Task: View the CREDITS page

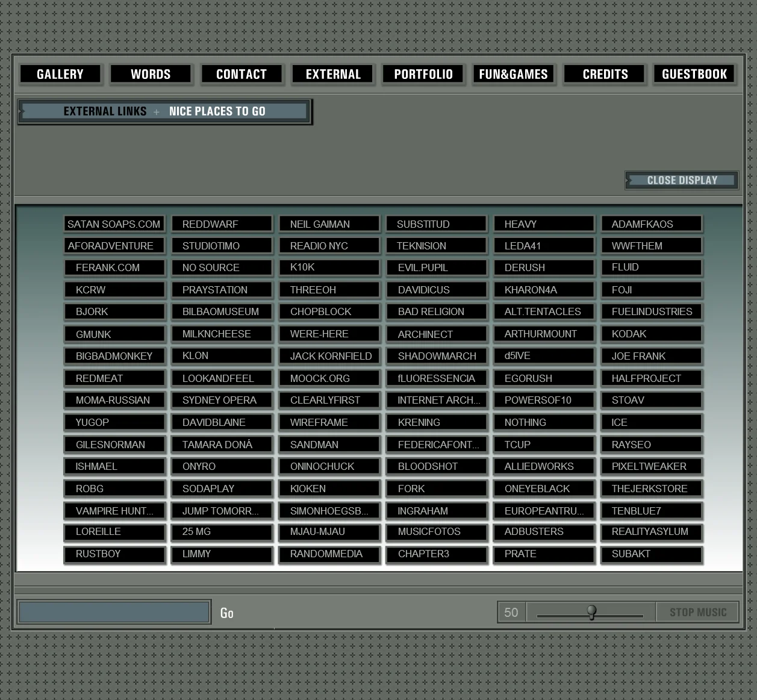Action: [605, 74]
